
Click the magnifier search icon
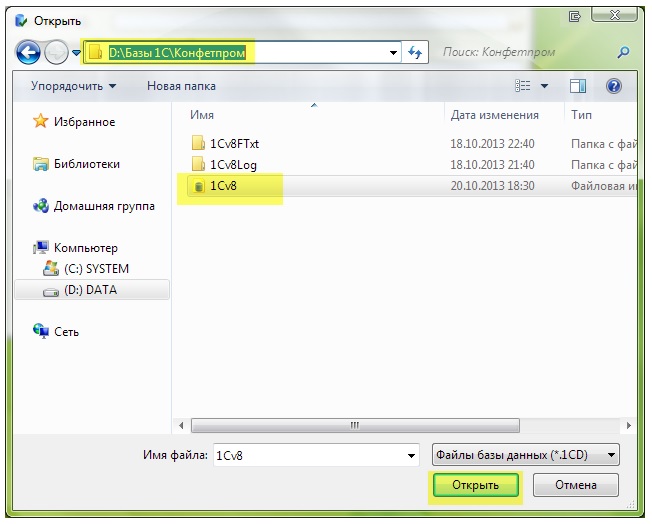click(x=623, y=52)
